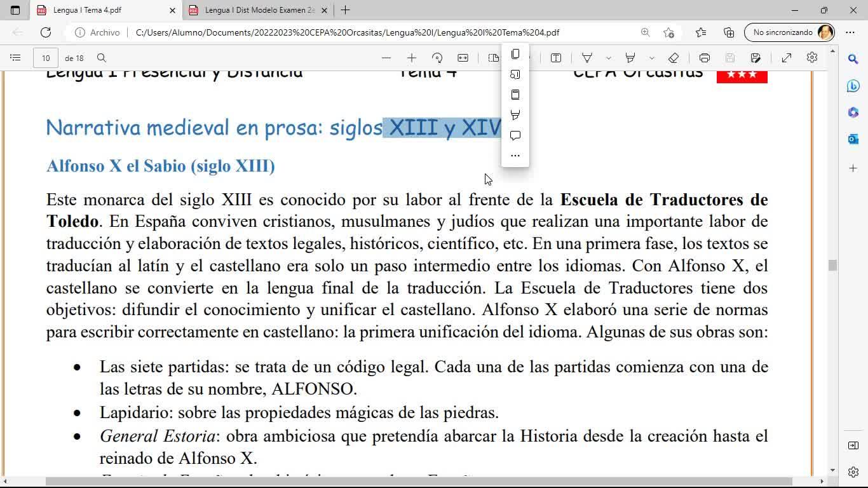
Task: Open the PDF find search tool
Action: coord(102,58)
